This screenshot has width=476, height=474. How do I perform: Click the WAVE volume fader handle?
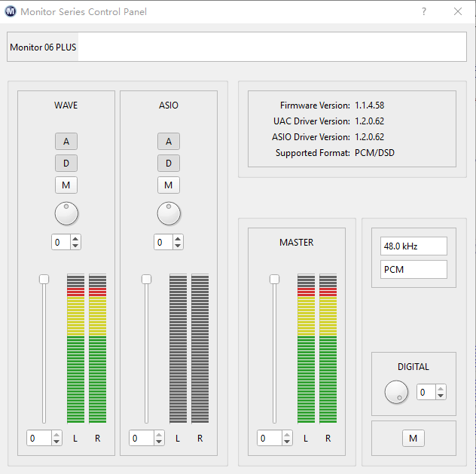pyautogui.click(x=44, y=279)
